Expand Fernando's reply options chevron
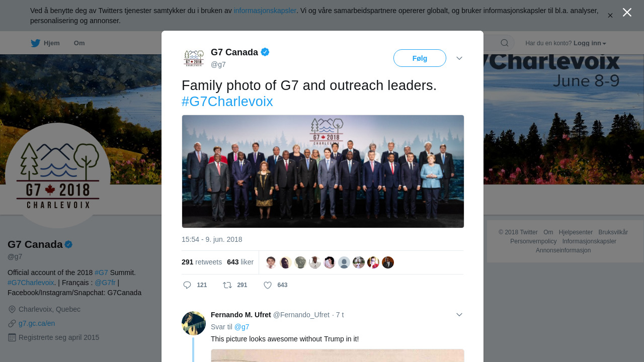Screen dimensions: 644x362 click(x=459, y=315)
